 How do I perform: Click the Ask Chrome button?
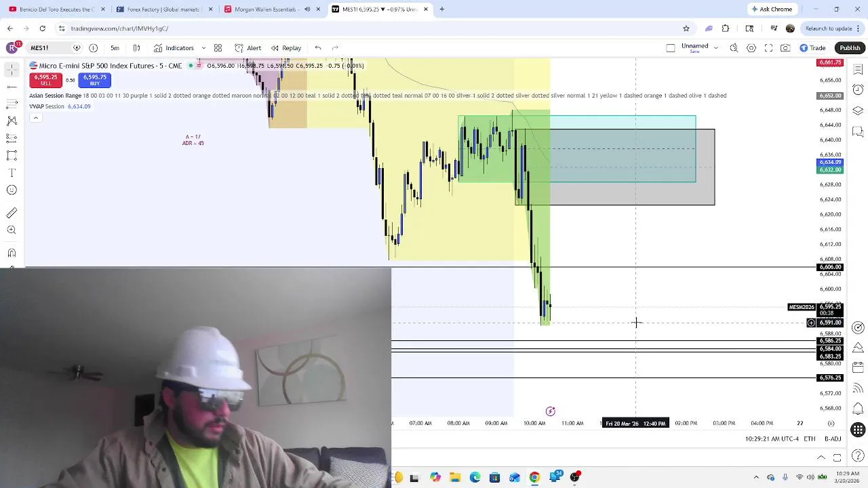[x=772, y=9]
